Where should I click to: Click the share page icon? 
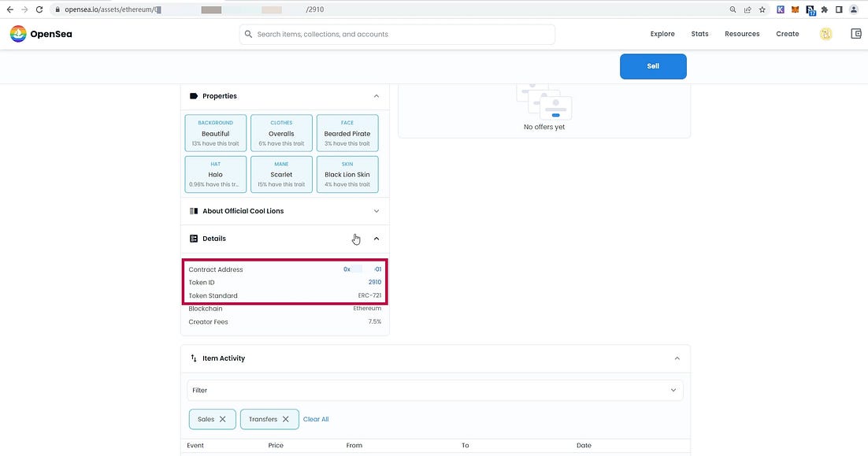pos(747,9)
